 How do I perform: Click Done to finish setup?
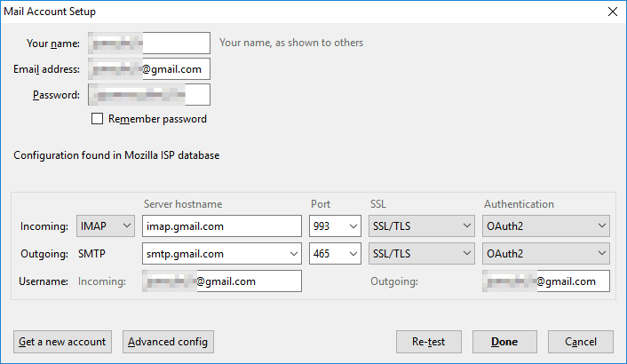pos(504,342)
